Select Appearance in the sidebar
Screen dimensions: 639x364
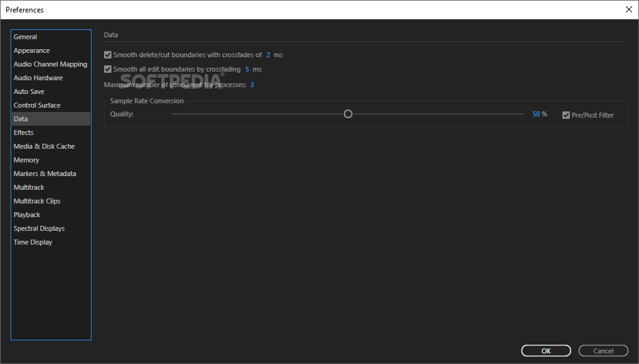(x=51, y=50)
